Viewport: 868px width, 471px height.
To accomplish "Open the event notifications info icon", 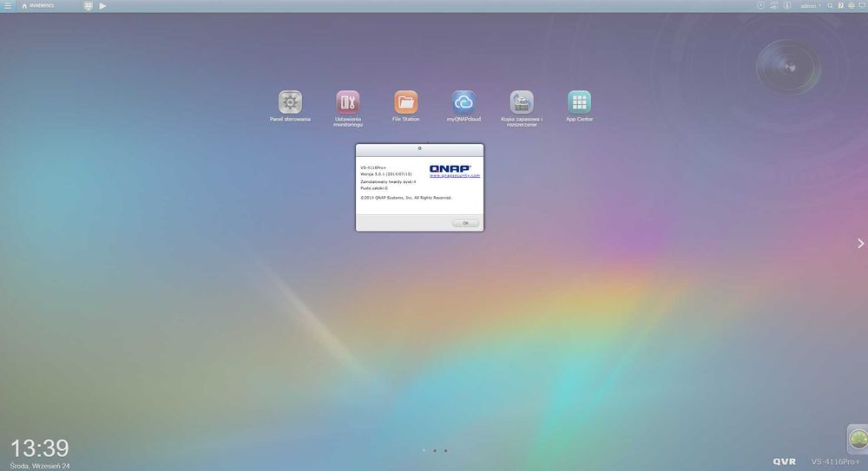I will pos(787,5).
